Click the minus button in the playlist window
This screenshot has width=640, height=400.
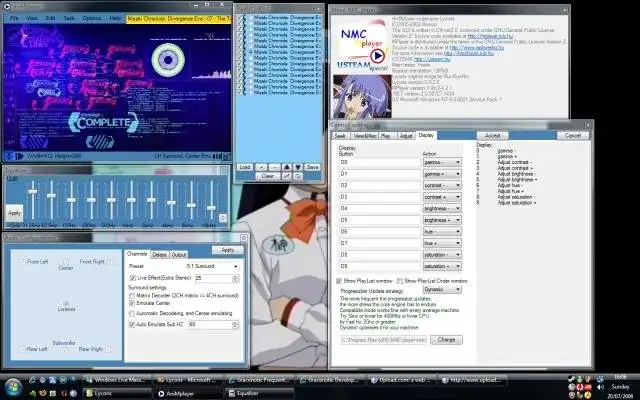point(274,167)
